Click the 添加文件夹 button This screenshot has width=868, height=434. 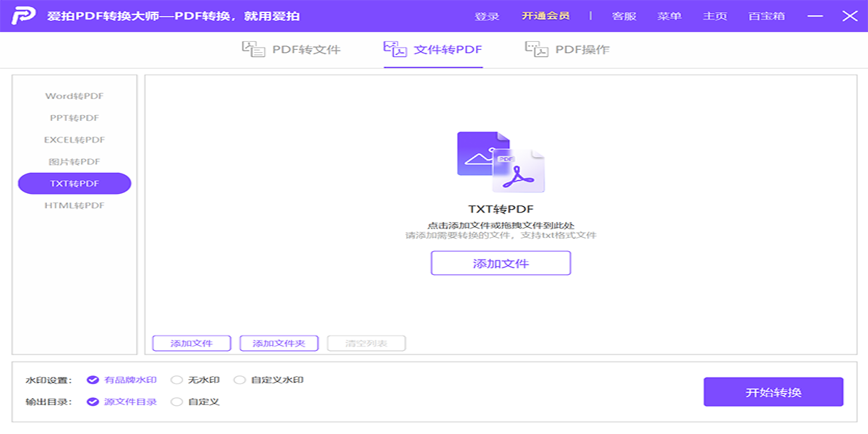pyautogui.click(x=279, y=344)
